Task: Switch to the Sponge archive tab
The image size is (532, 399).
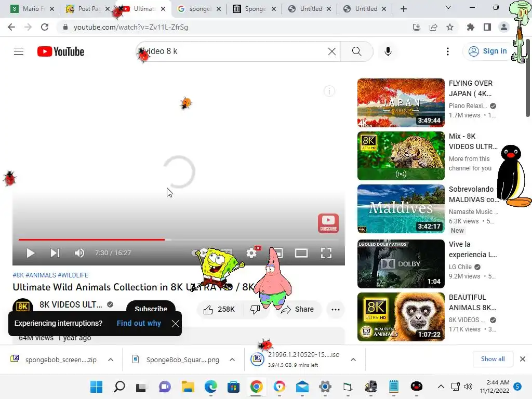Action: pyautogui.click(x=255, y=9)
